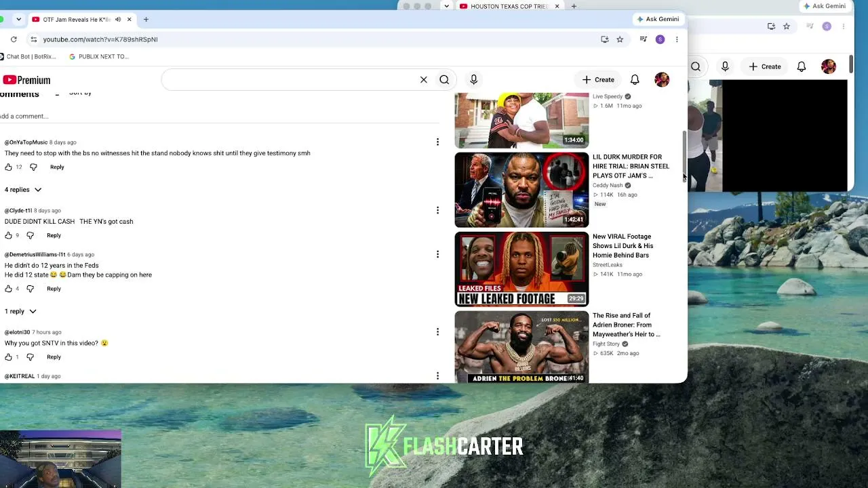868x488 pixels.
Task: Open options menu for the @OnYaTopMusic comment
Action: coord(437,142)
